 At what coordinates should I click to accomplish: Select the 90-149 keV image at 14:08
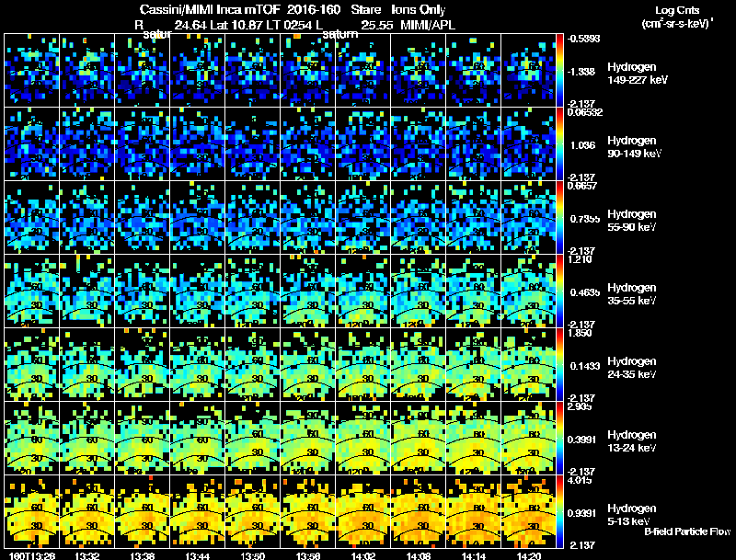419,144
